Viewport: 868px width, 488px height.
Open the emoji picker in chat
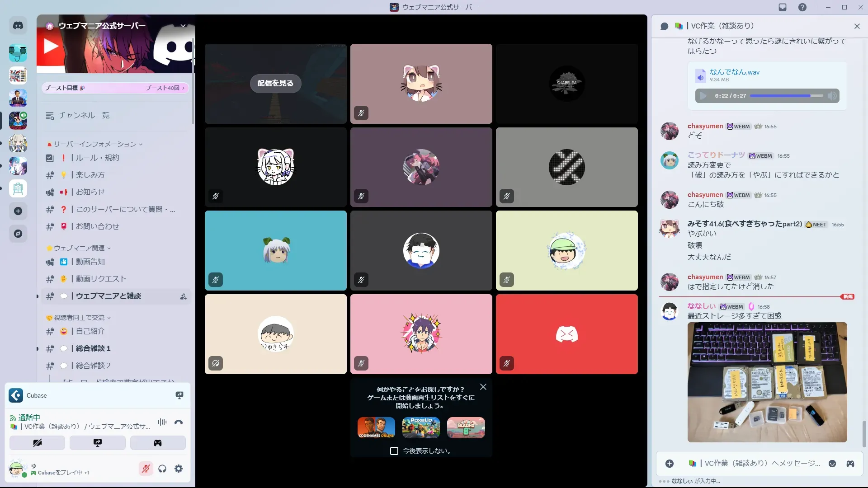pyautogui.click(x=832, y=464)
